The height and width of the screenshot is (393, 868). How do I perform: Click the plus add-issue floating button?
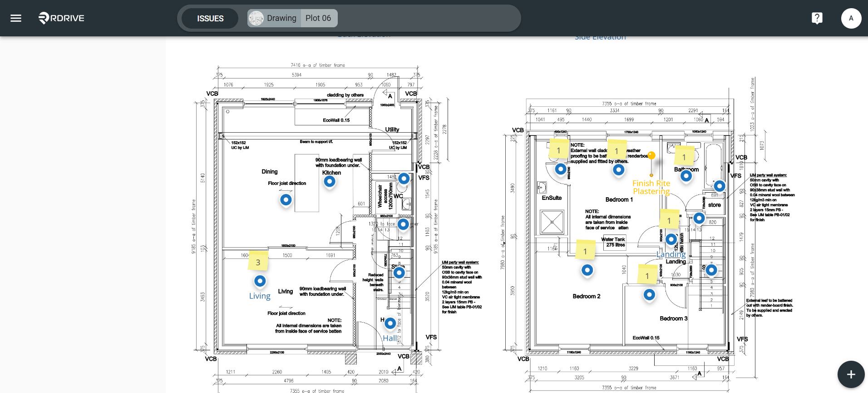coord(851,374)
